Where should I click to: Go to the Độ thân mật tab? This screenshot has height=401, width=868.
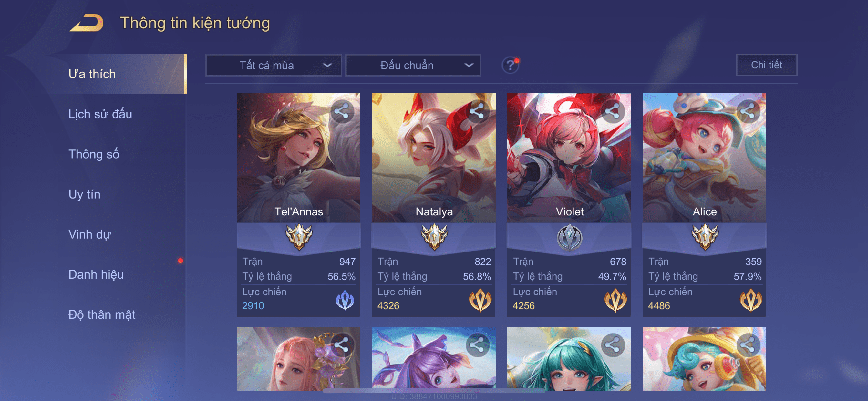click(x=101, y=314)
